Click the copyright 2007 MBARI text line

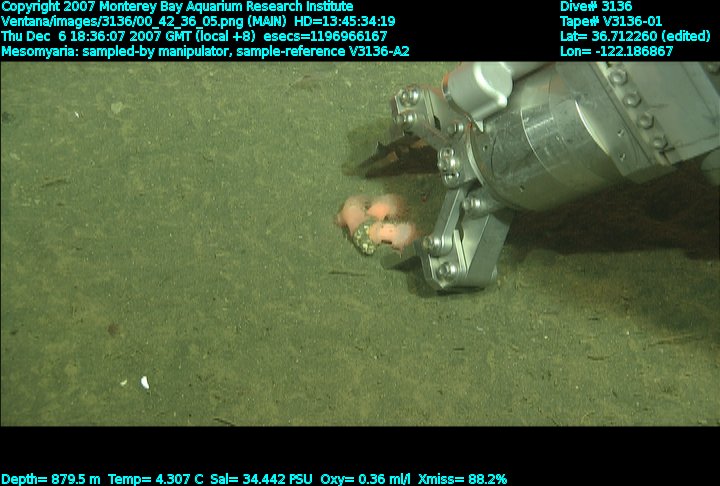(x=177, y=6)
